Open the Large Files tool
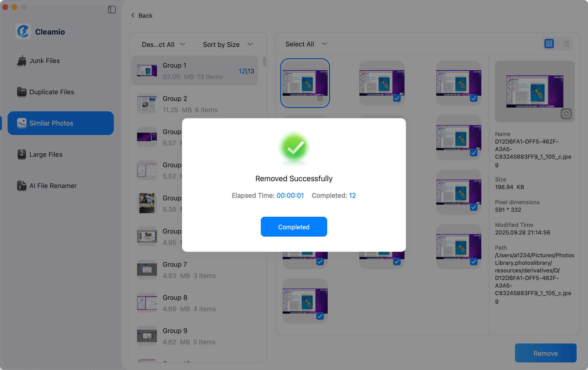 click(46, 154)
